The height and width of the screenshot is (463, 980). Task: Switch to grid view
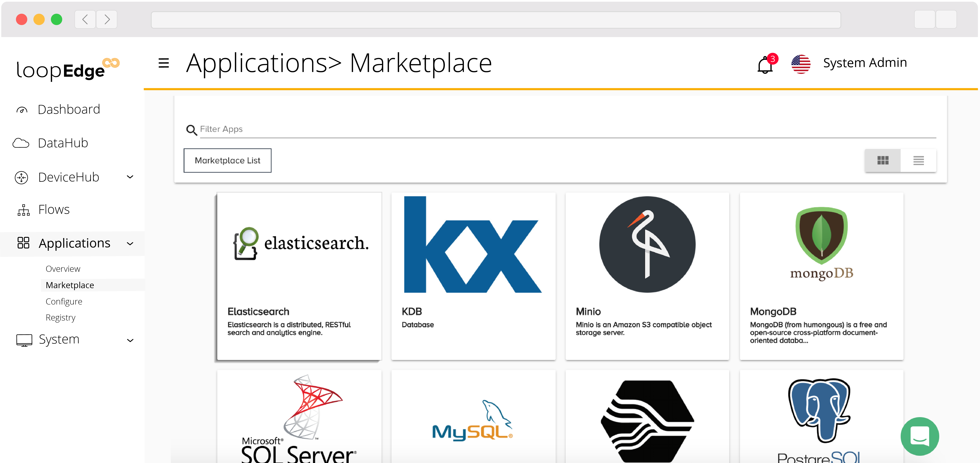883,161
